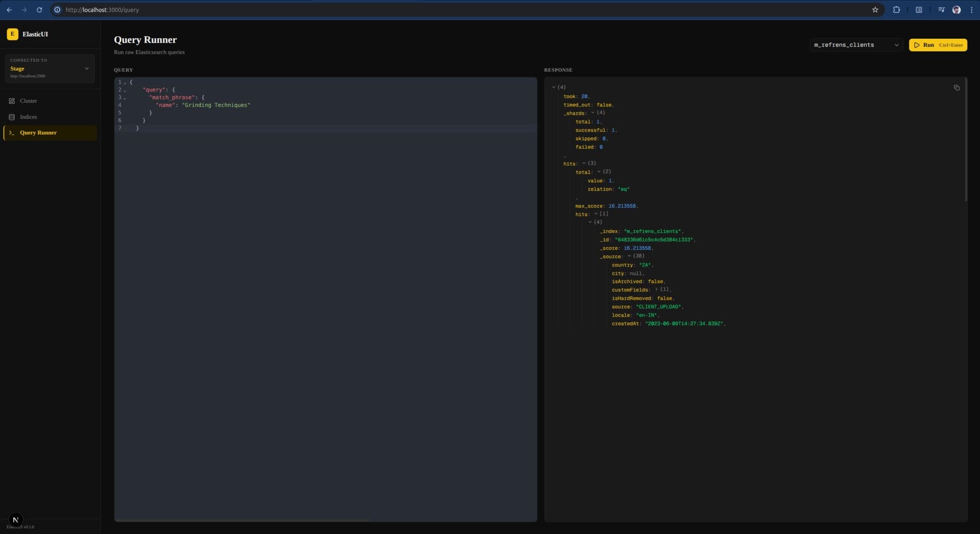Viewport: 980px width, 534px height.
Task: Click the database icon beside Indices
Action: 12,117
